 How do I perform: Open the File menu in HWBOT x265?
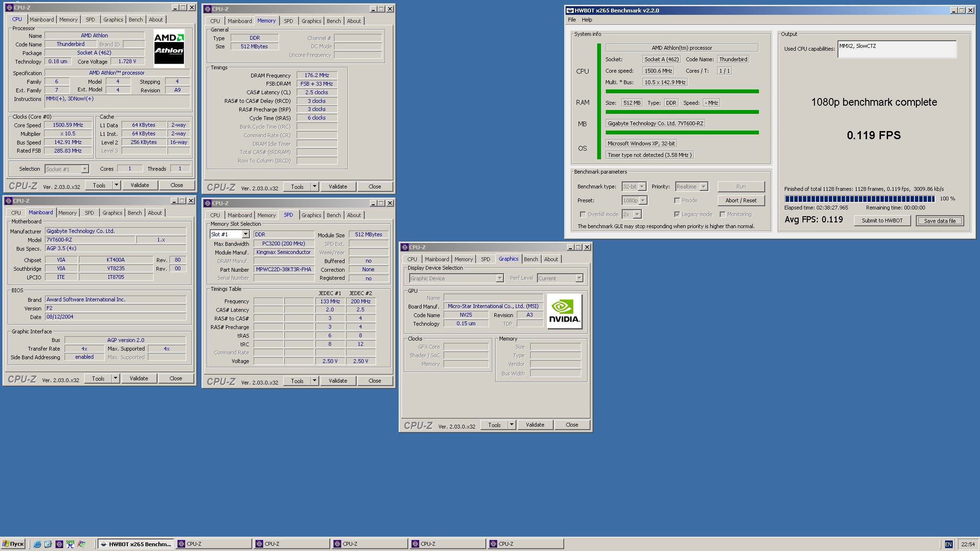(572, 20)
